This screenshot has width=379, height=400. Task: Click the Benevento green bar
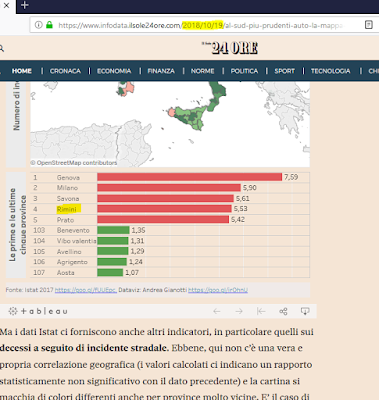[x=113, y=230]
